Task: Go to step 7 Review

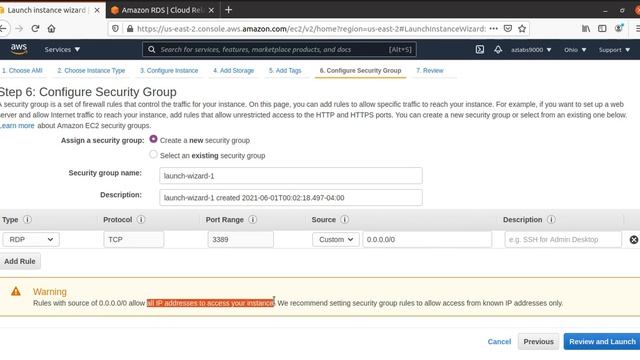Action: pos(429,71)
